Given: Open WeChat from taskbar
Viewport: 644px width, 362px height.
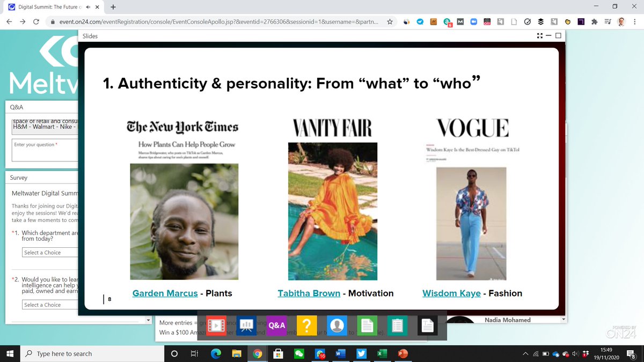Looking at the screenshot, I should click(299, 353).
